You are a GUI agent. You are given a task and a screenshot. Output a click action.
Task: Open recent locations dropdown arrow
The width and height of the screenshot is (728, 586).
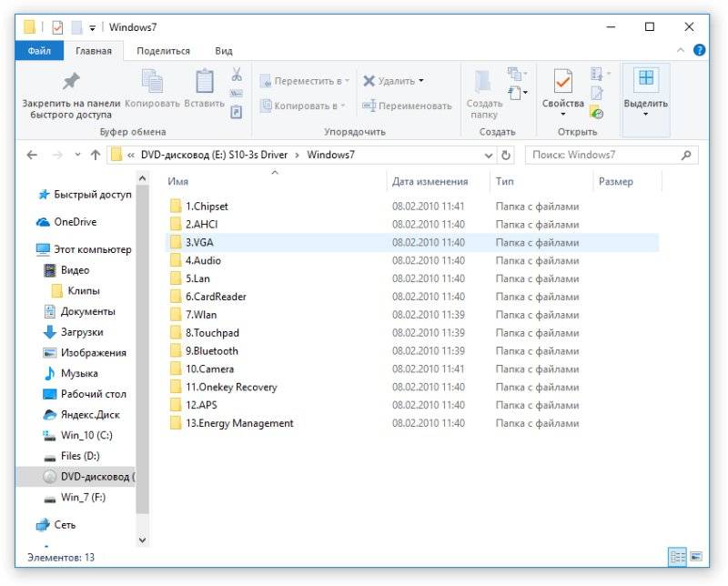click(x=77, y=155)
